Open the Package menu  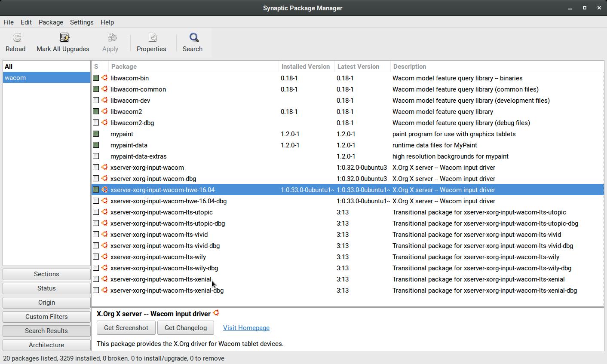click(x=51, y=22)
